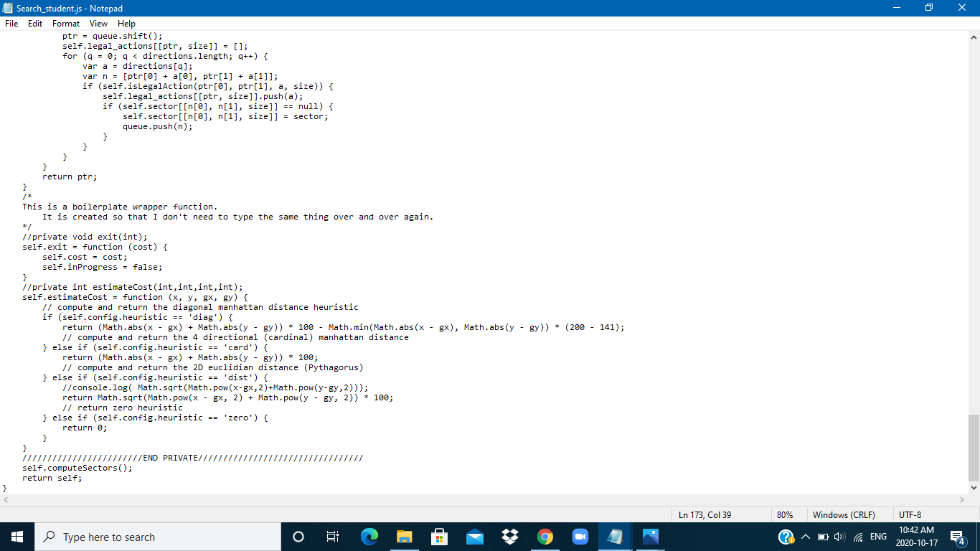
Task: Launch Microsoft Edge from the taskbar
Action: pos(369,537)
